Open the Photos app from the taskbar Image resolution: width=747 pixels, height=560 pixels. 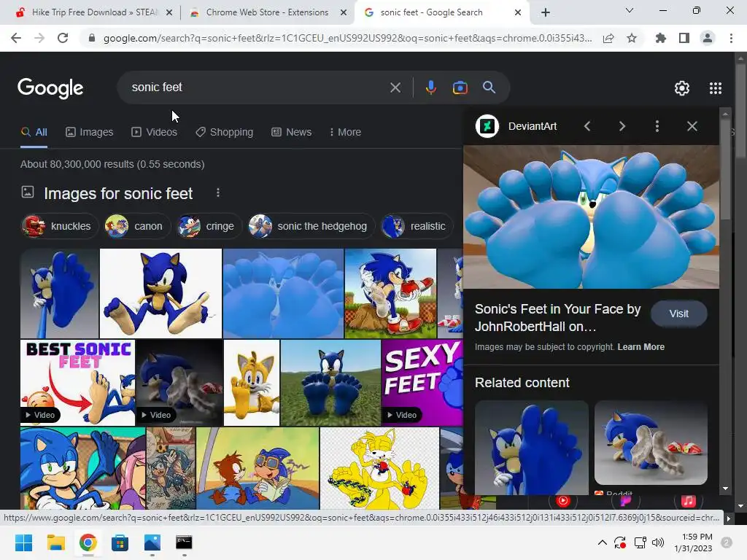(x=152, y=542)
